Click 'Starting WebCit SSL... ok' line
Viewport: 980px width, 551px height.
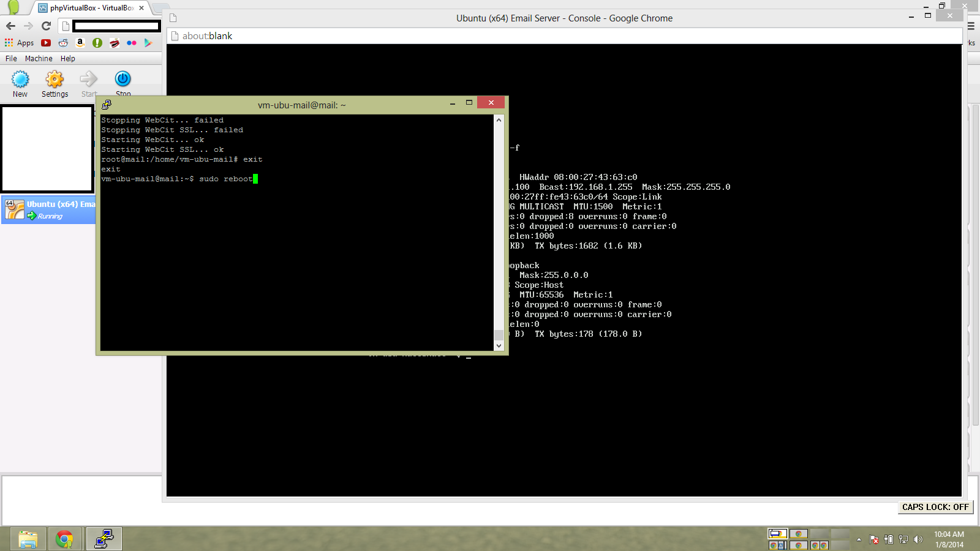[x=162, y=149]
